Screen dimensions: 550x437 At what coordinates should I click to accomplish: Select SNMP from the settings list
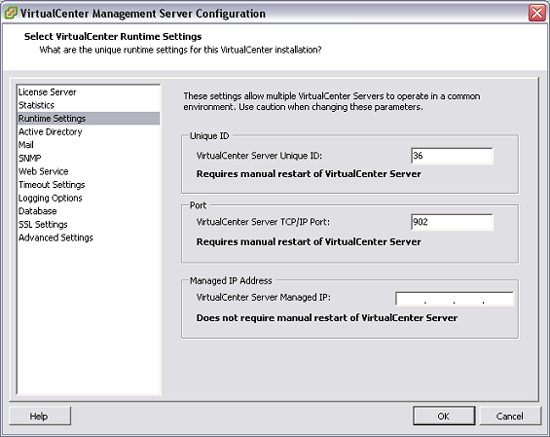click(30, 158)
